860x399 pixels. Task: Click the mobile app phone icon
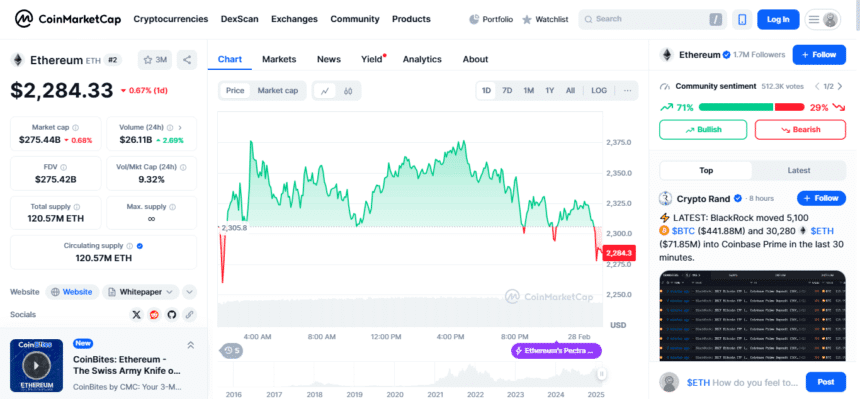[742, 19]
